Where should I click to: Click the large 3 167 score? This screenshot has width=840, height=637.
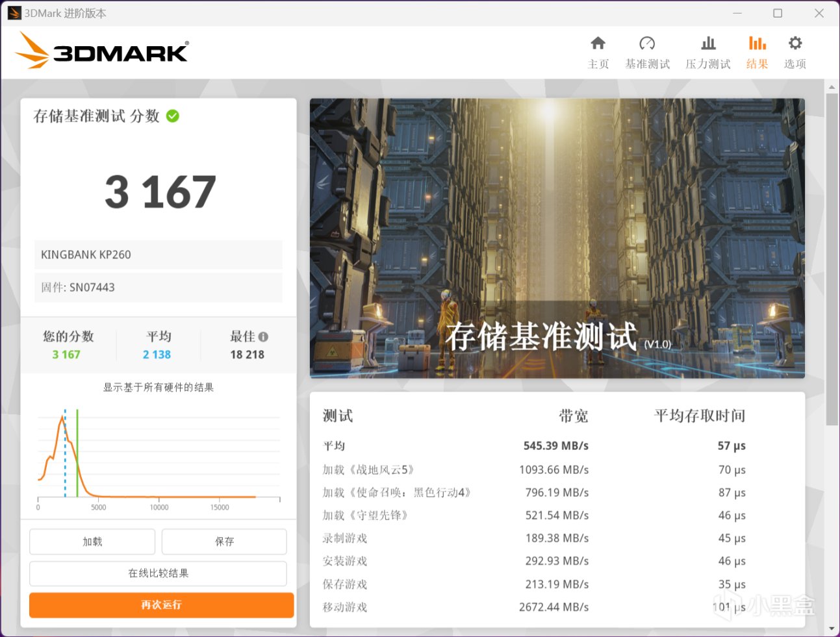point(160,192)
